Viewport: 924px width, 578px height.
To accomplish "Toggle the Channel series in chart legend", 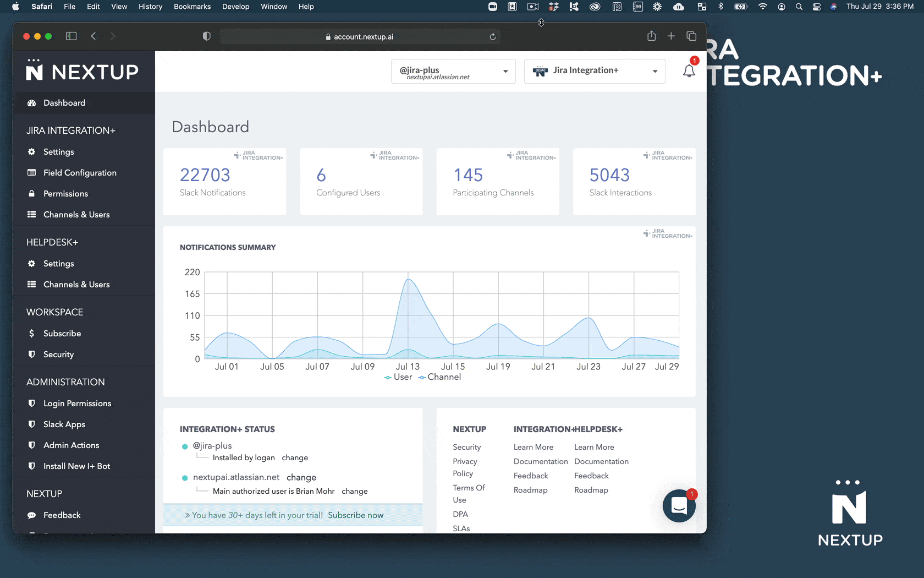I will click(439, 377).
